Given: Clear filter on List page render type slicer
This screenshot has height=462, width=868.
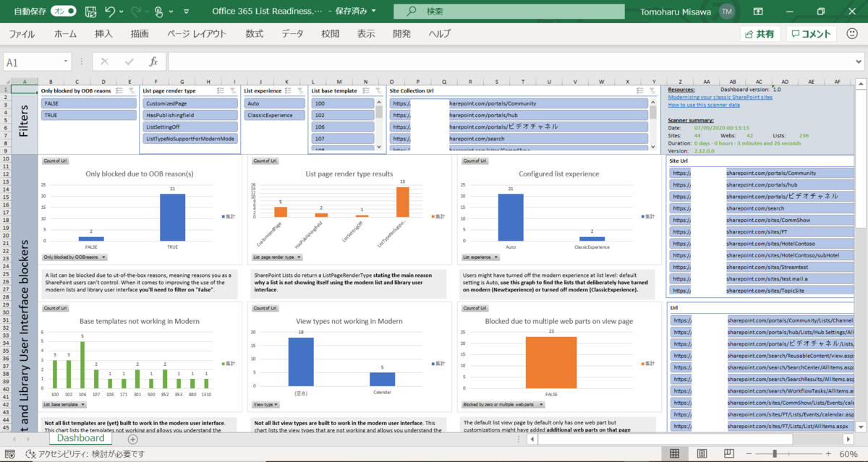Looking at the screenshot, I should 233,91.
